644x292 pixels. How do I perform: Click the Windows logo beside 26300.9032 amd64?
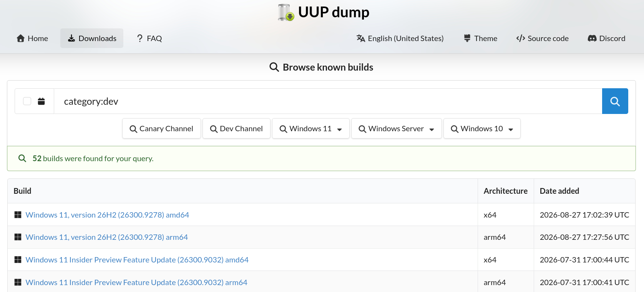pyautogui.click(x=18, y=260)
